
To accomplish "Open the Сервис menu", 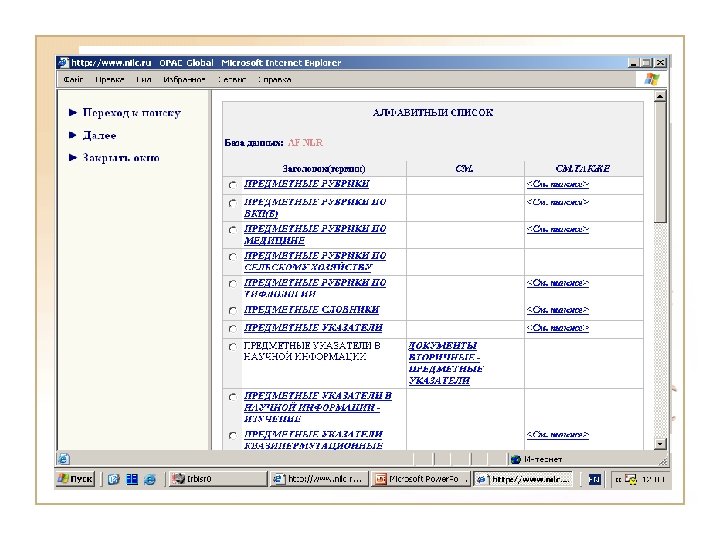I will coord(232,79).
